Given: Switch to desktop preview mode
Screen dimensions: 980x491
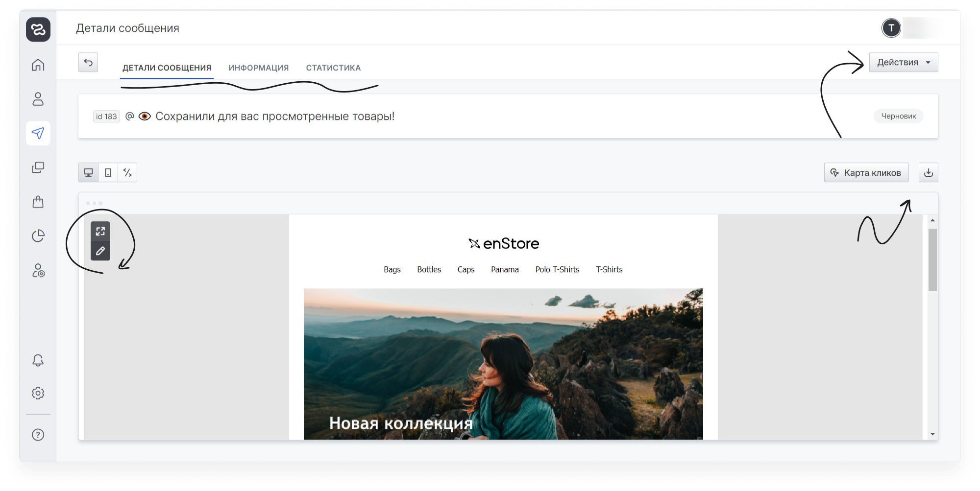Looking at the screenshot, I should coord(88,172).
